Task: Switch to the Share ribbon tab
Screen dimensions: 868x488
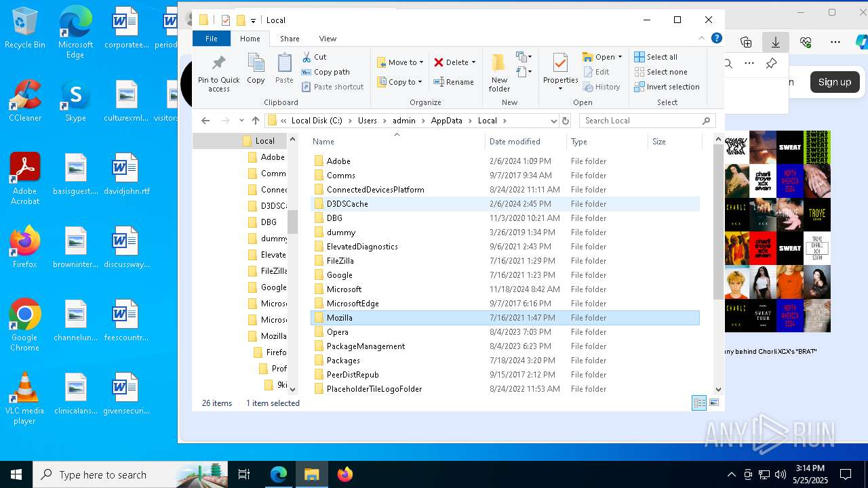Action: click(x=290, y=39)
